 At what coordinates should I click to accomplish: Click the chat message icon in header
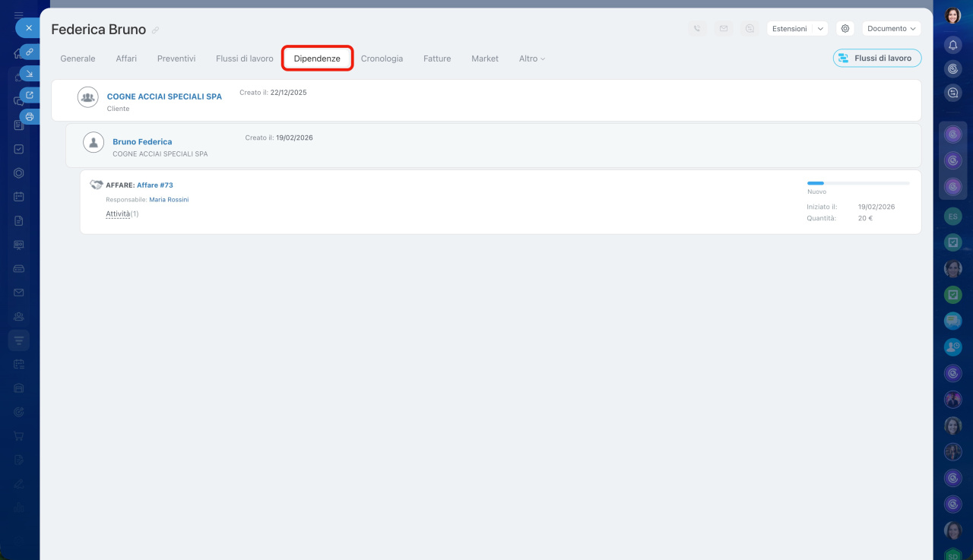pos(750,28)
